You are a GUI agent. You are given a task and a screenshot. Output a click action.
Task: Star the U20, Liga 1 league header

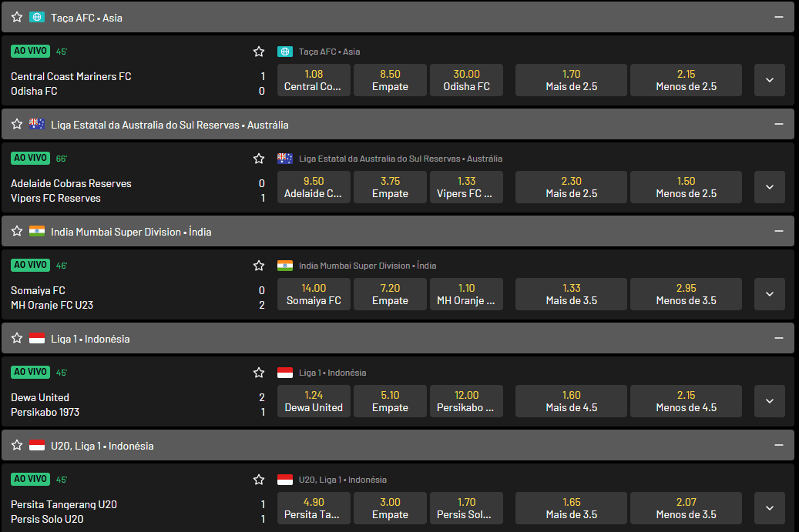click(17, 445)
